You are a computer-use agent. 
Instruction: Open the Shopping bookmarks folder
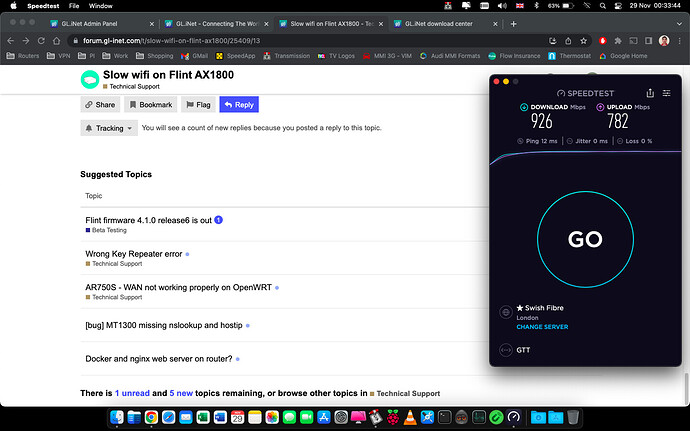pos(154,56)
